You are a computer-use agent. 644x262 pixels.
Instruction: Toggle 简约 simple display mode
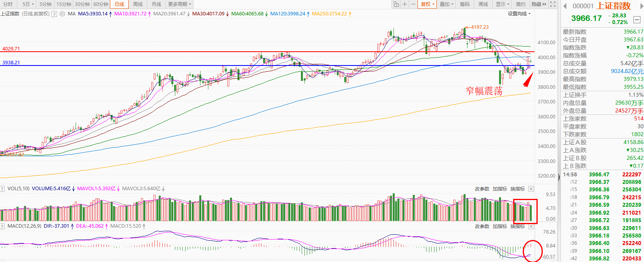pyautogui.click(x=520, y=4)
